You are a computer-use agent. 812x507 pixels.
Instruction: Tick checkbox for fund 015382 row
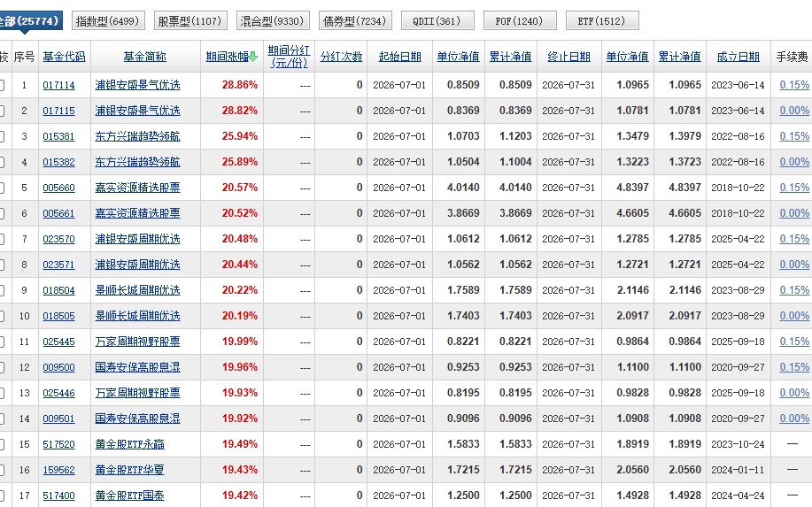tap(2, 162)
